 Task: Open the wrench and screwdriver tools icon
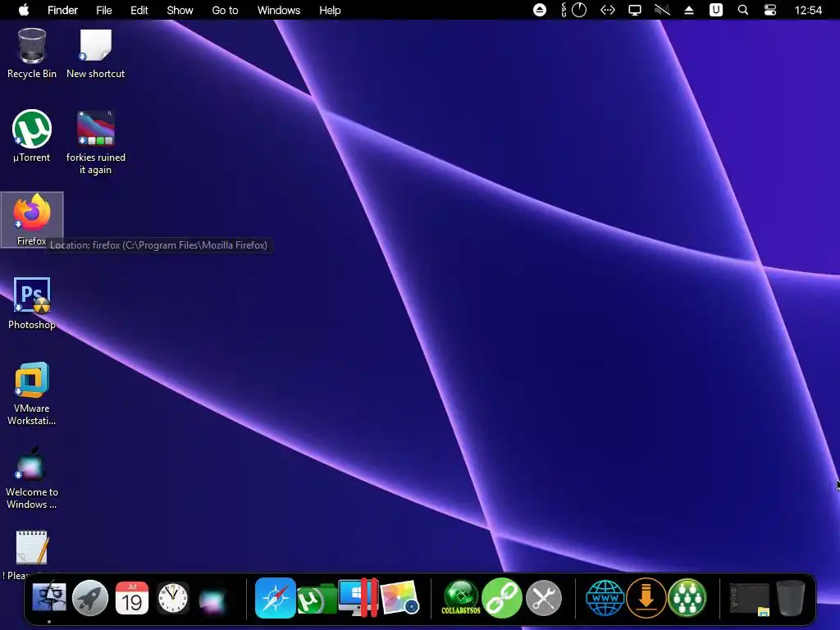tap(544, 597)
